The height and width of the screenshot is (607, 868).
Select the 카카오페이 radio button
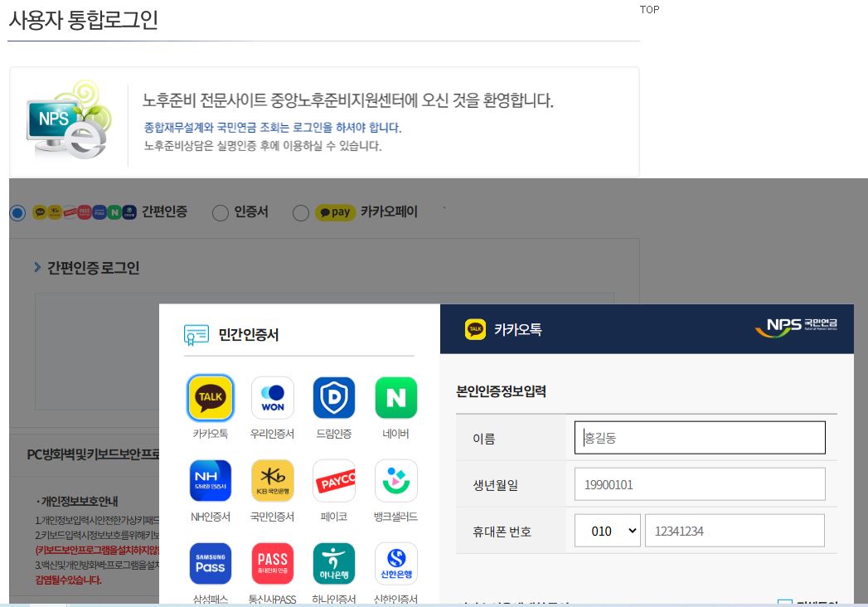[x=301, y=212]
